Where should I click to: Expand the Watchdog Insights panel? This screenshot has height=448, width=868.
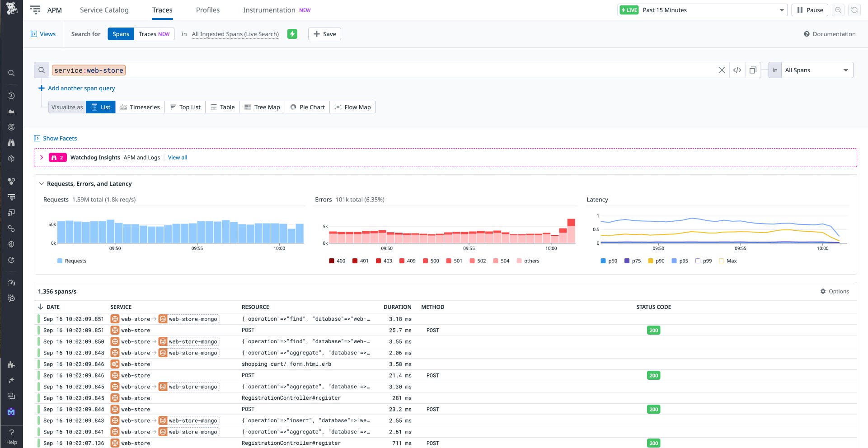pyautogui.click(x=42, y=157)
